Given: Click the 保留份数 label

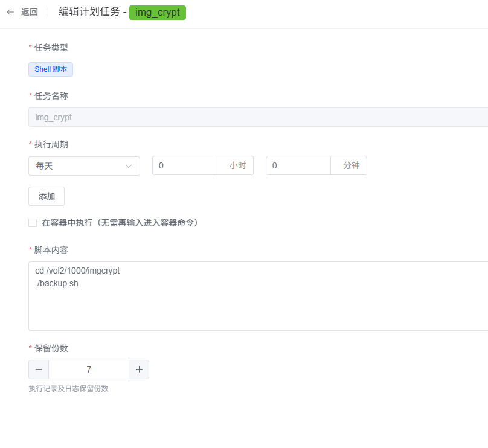Looking at the screenshot, I should pyautogui.click(x=51, y=348).
